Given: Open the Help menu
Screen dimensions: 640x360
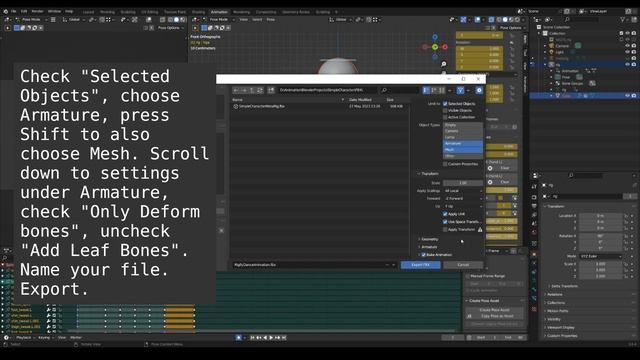Looking at the screenshot, I should pos(69,11).
